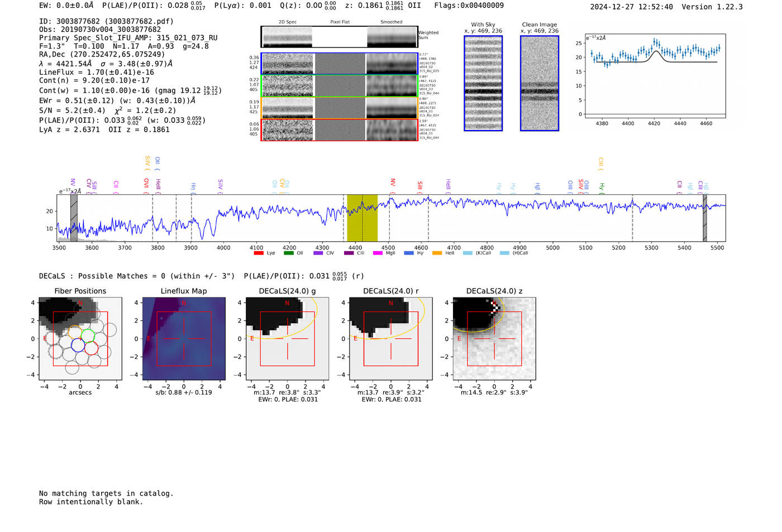Image resolution: width=782 pixels, height=532 pixels.
Task: Click the hatched gray band near 3550 Å
Action: pyautogui.click(x=74, y=218)
